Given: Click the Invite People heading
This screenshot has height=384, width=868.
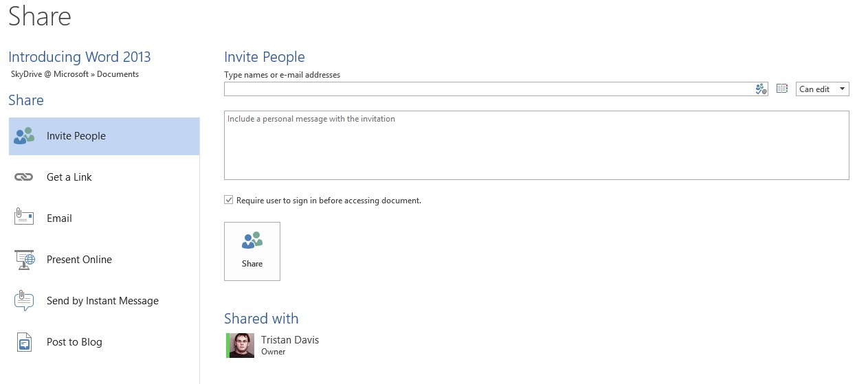Looking at the screenshot, I should tap(265, 57).
